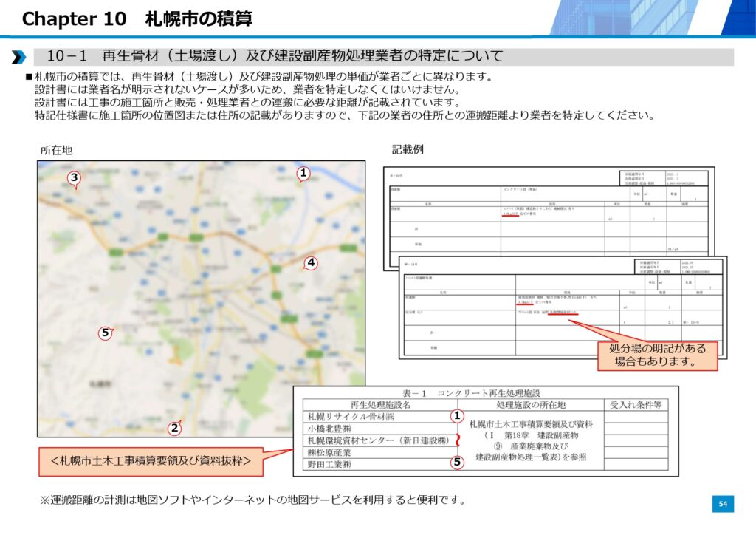
Task: Click 札幌環境資材センター（新日建設㈱） row
Action: tap(378, 440)
